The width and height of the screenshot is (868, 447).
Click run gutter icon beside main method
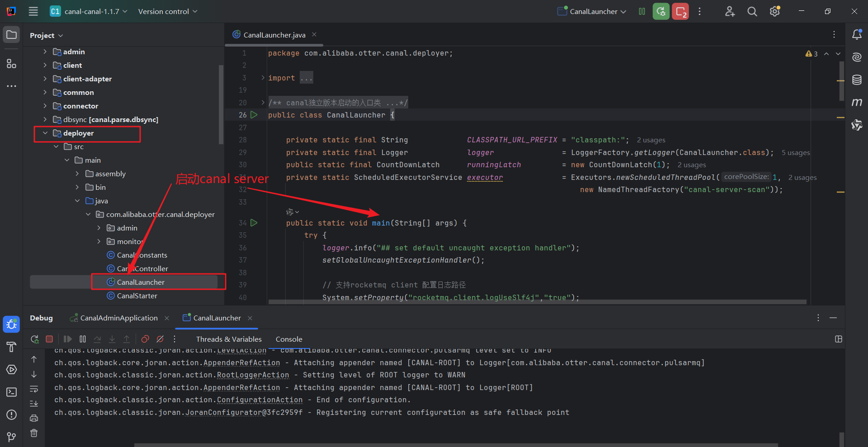pos(254,223)
